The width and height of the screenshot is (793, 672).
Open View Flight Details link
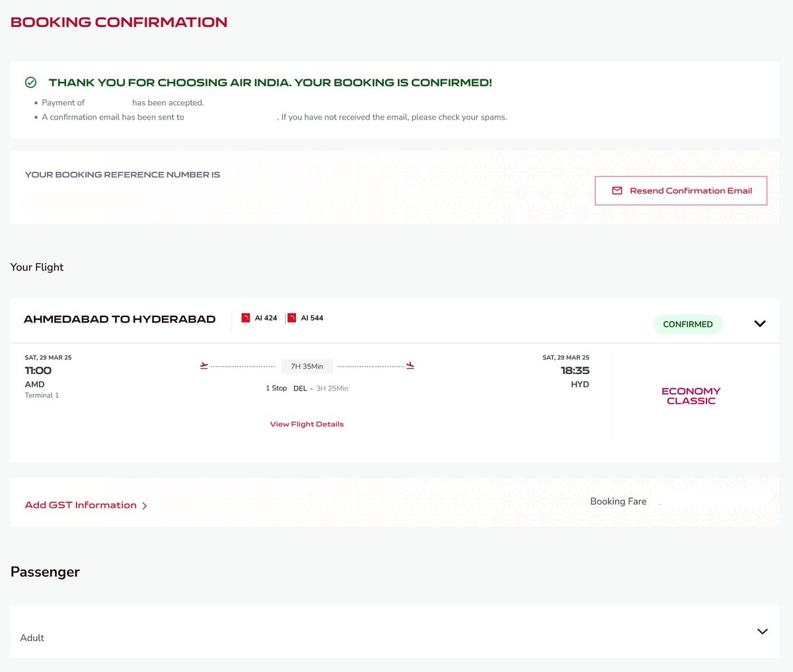[307, 424]
